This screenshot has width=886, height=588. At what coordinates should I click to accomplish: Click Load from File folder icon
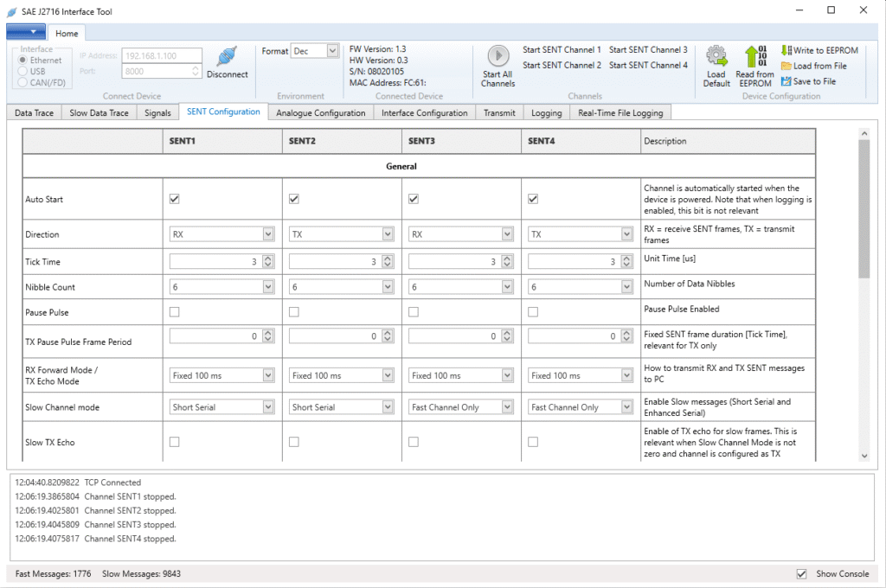[x=786, y=67]
